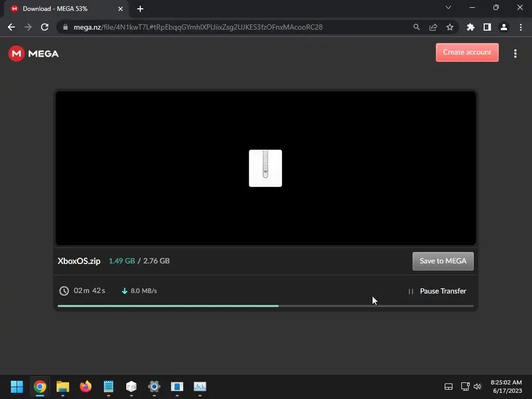The width and height of the screenshot is (532, 399).
Task: Click the 1.49 GB downloaded amount
Action: 122,261
